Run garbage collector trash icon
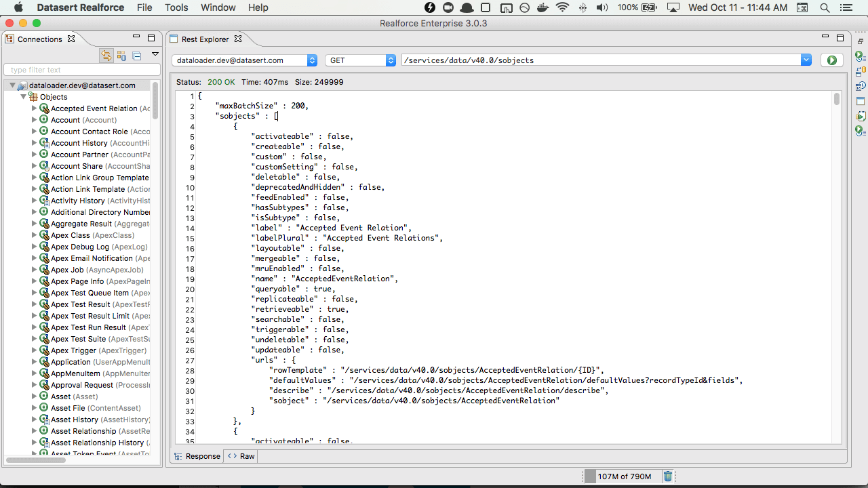This screenshot has width=868, height=488. click(668, 476)
